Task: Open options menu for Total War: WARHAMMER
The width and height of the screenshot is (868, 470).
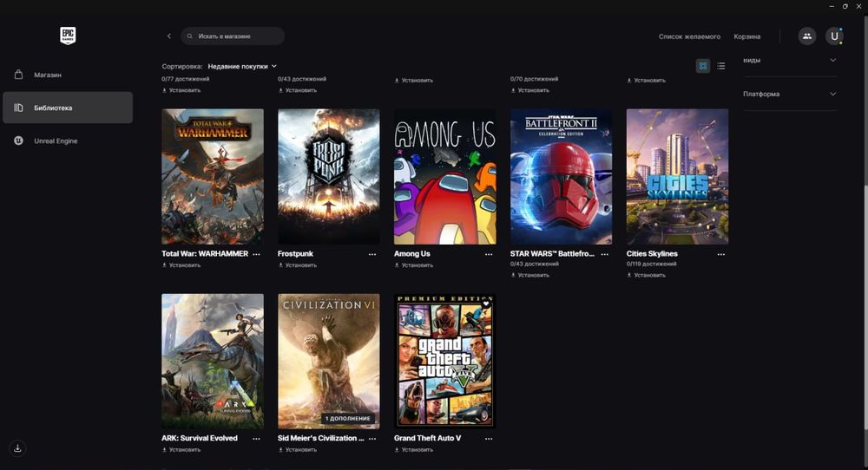Action: point(256,254)
